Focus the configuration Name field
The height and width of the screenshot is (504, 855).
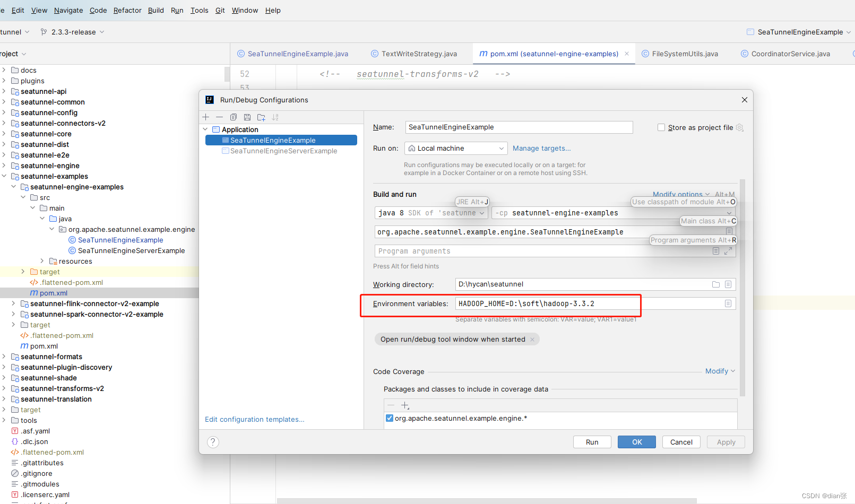click(x=519, y=127)
